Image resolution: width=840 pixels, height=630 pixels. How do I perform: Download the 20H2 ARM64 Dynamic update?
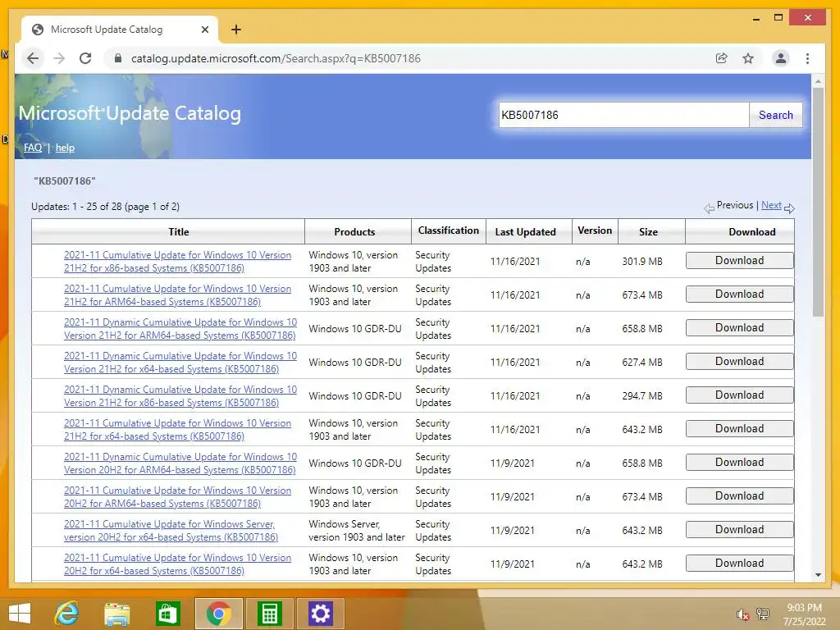click(739, 463)
